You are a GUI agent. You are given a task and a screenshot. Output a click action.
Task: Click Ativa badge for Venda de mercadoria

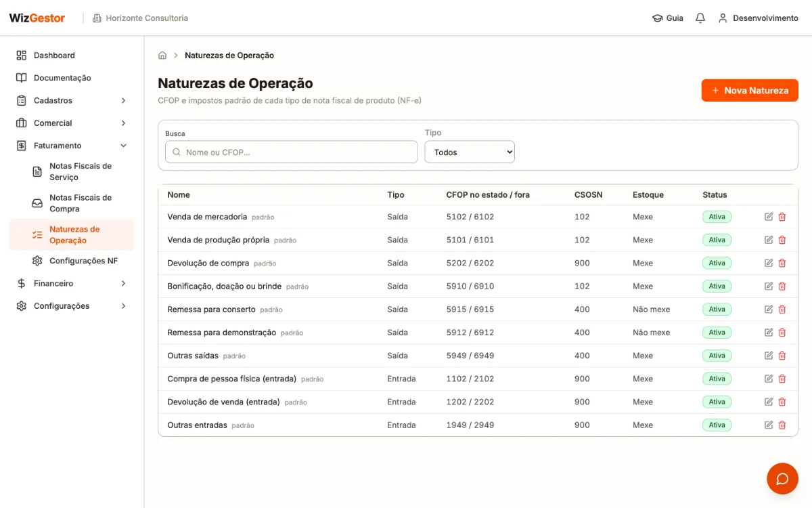(717, 217)
